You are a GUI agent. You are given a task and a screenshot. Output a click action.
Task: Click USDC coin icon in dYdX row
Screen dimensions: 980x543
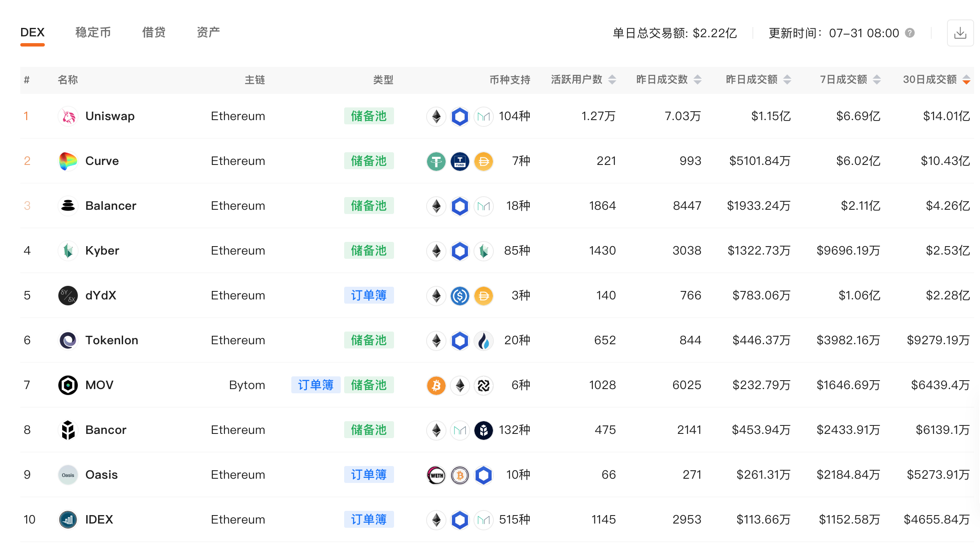coord(460,296)
